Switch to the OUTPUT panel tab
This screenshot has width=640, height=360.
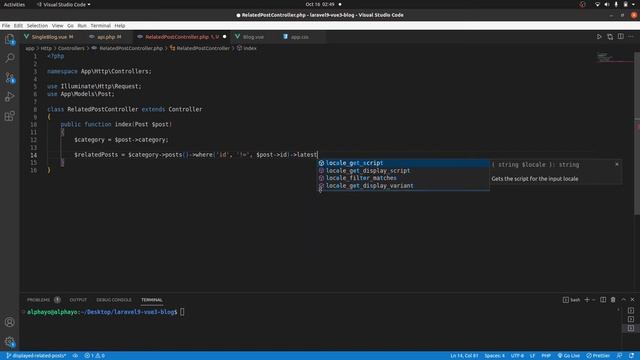coord(78,300)
